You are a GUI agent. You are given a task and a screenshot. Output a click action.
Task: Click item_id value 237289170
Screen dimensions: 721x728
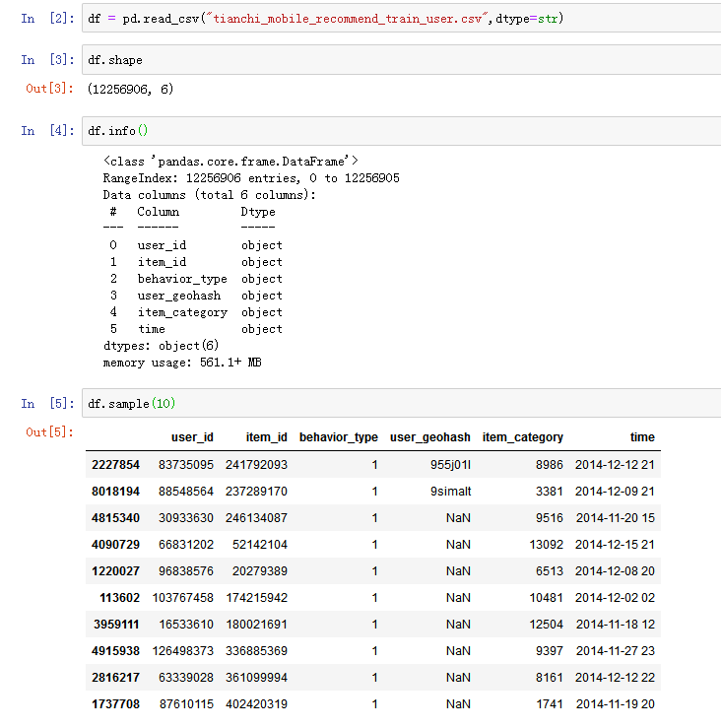point(256,492)
